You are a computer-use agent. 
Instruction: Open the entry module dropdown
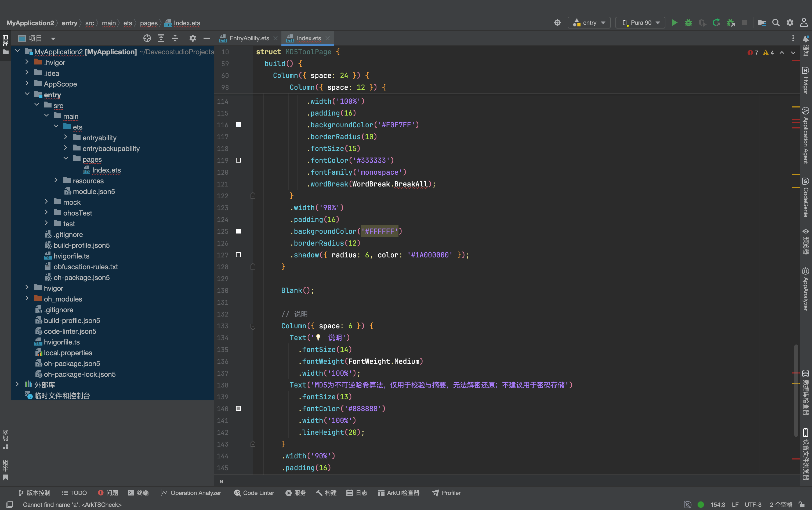(x=589, y=23)
